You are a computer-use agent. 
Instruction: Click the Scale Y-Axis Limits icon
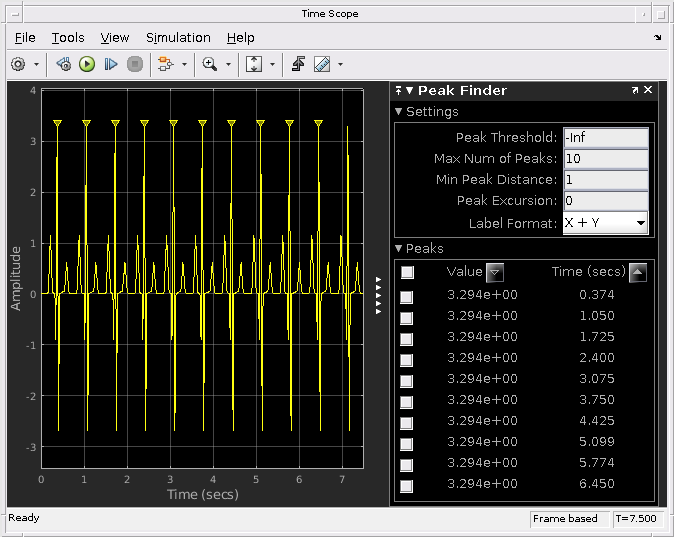pos(254,64)
